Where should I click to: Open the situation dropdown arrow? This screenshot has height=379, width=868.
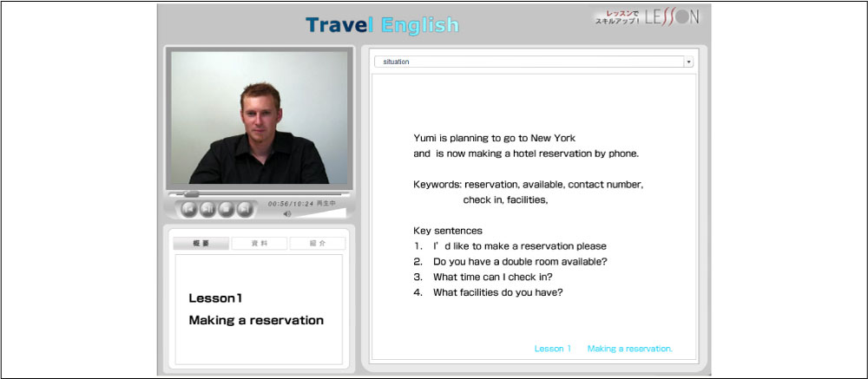click(688, 62)
